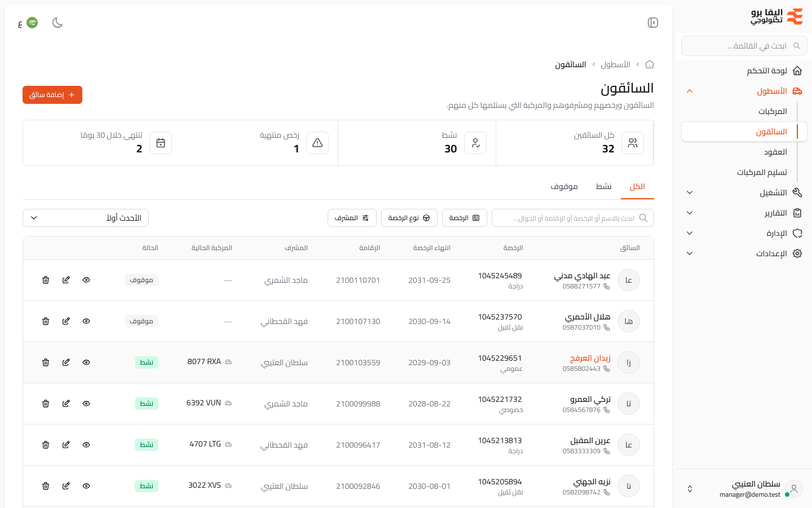This screenshot has height=508, width=812.
Task: Open the الرخصة filter dropdown
Action: pyautogui.click(x=465, y=218)
